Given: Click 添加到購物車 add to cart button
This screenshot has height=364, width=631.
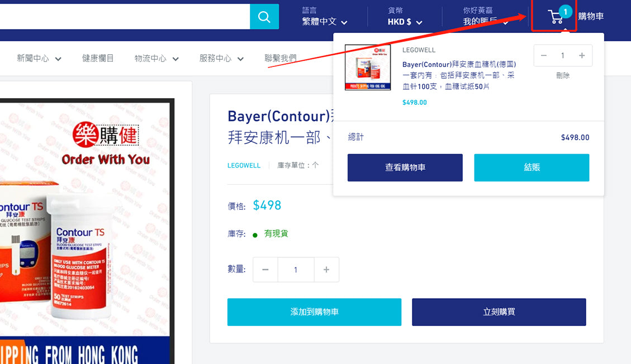Looking at the screenshot, I should pyautogui.click(x=314, y=312).
